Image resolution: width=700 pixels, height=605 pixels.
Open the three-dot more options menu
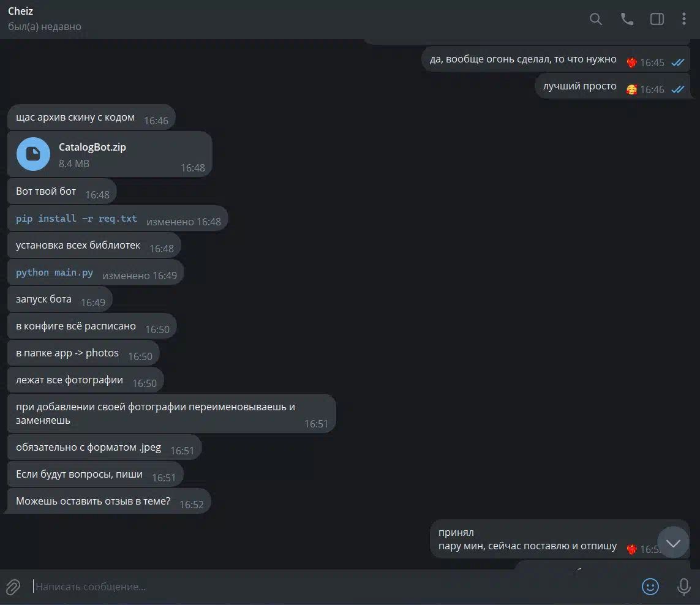pos(683,19)
